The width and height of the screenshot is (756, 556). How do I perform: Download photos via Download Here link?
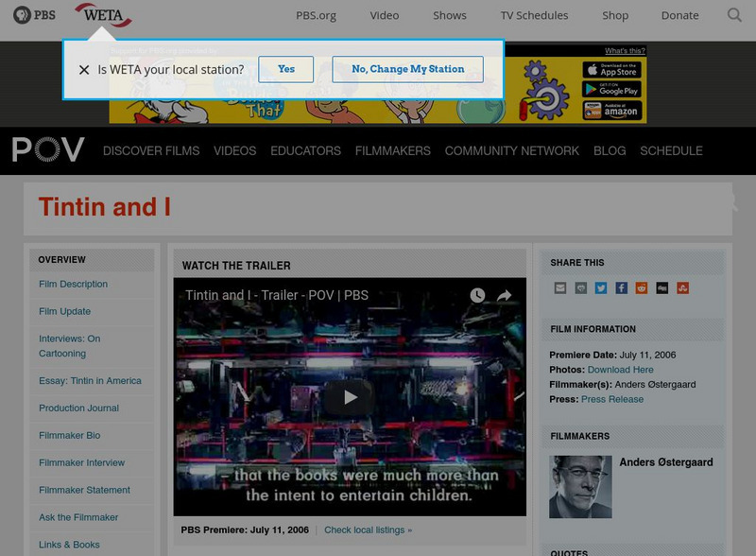620,370
